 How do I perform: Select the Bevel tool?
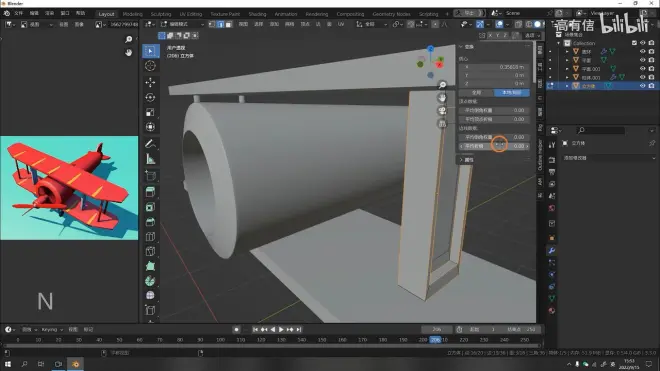click(150, 222)
